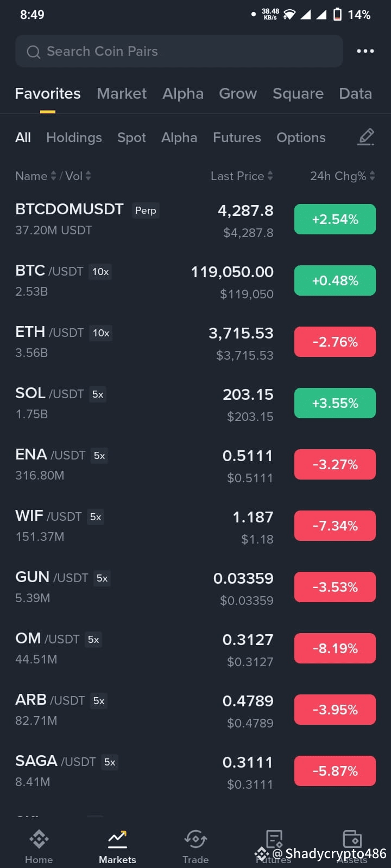Tap BTCDOMUSDT +2.54% change button
Screen dimensions: 391x868
[335, 219]
